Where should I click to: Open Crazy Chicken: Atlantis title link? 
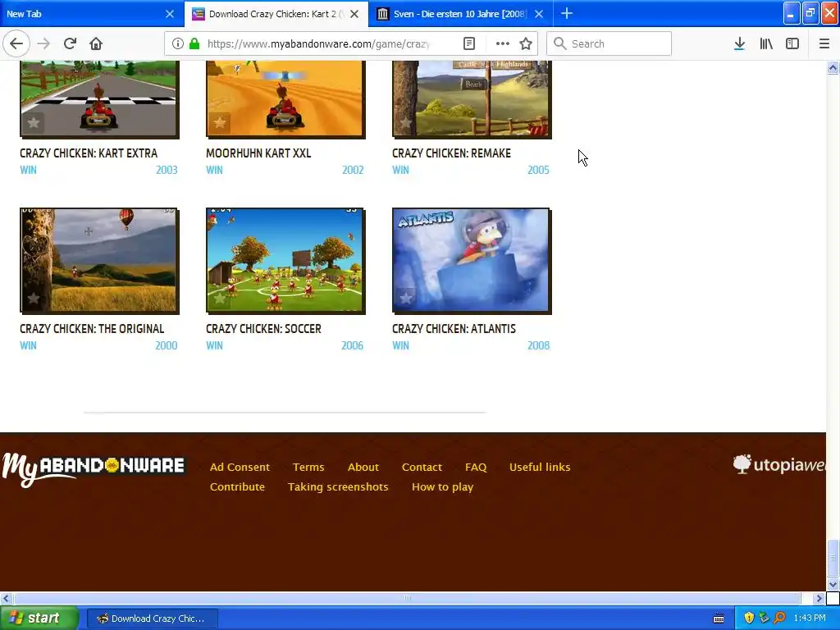pos(454,329)
